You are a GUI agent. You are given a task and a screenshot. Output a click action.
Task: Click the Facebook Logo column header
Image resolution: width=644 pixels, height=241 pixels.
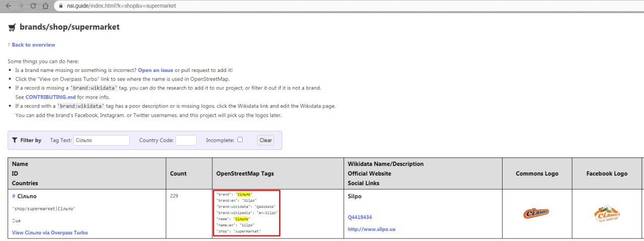coord(607,174)
